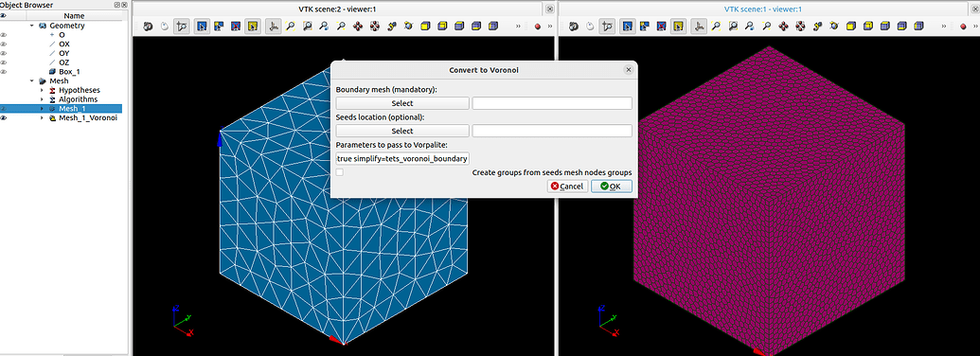Click Fit All icon in VTK scene:2 toolbar
980x356 pixels.
point(290,27)
